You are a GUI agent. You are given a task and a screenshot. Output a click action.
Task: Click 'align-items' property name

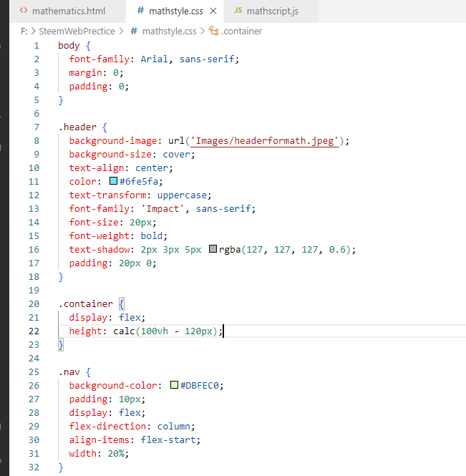coord(99,440)
